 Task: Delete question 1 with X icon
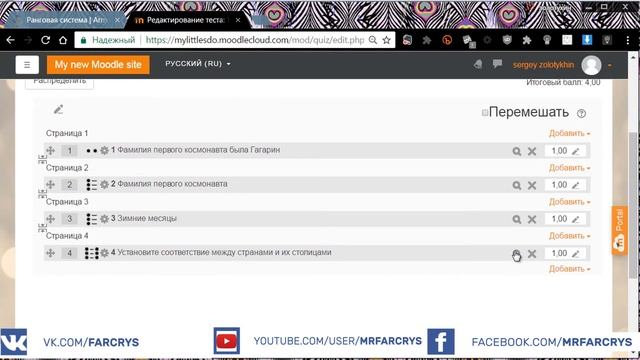click(x=532, y=151)
